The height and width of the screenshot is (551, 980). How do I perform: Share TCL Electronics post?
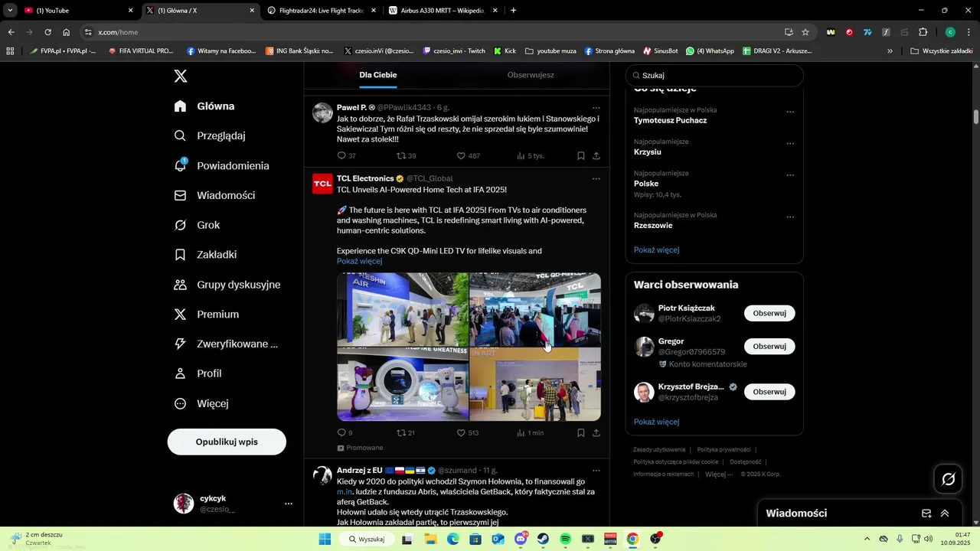tap(596, 432)
